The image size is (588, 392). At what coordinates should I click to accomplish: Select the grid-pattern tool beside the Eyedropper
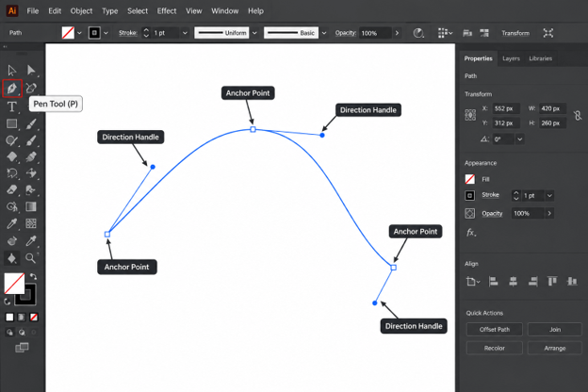point(31,223)
